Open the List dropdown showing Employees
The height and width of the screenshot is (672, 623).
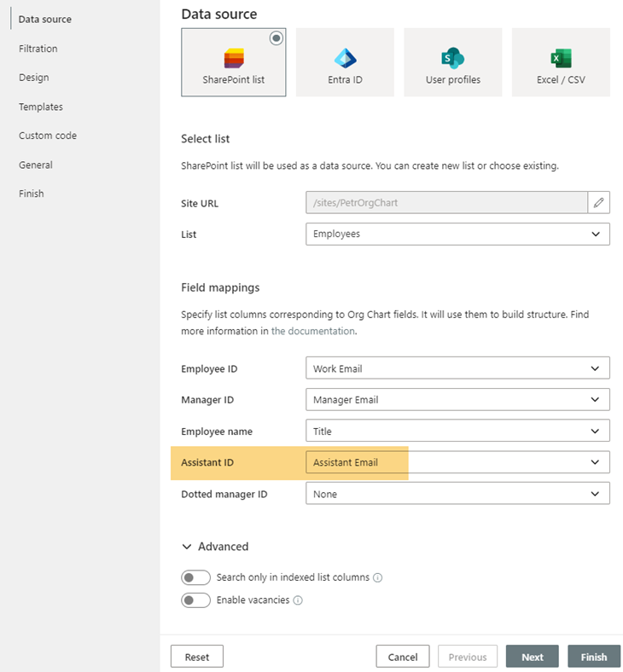coord(457,234)
